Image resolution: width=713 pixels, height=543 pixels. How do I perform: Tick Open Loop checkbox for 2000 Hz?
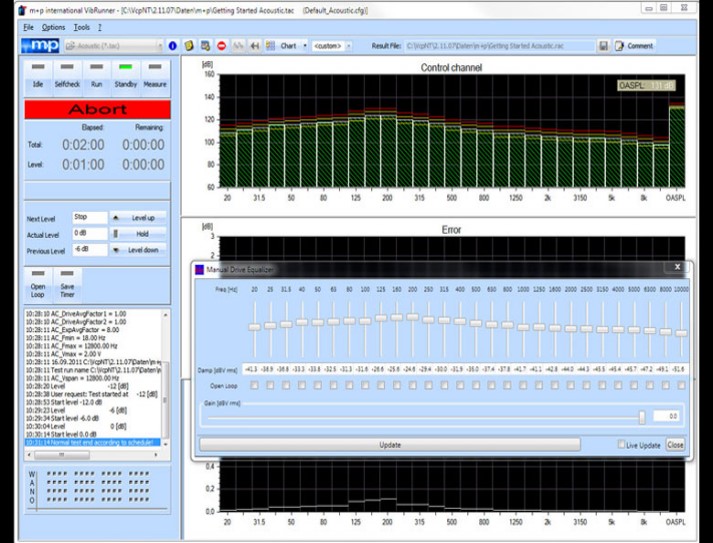coord(571,385)
